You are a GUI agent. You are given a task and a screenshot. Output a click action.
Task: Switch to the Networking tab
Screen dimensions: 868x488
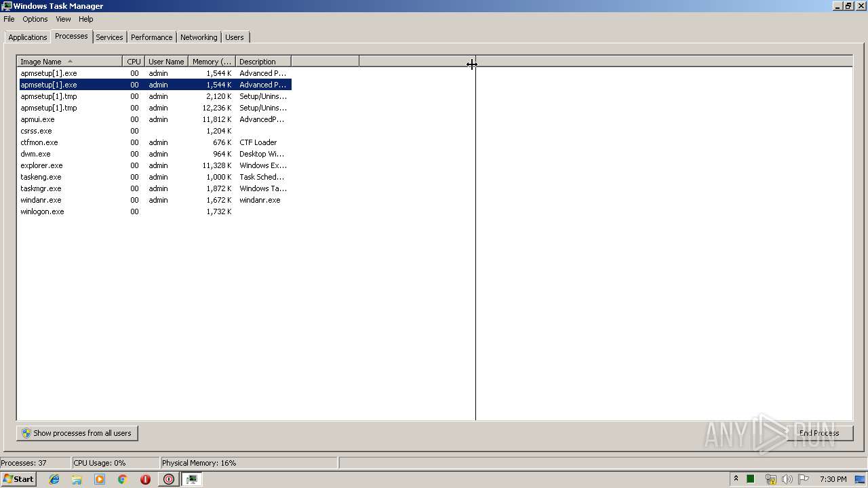199,37
